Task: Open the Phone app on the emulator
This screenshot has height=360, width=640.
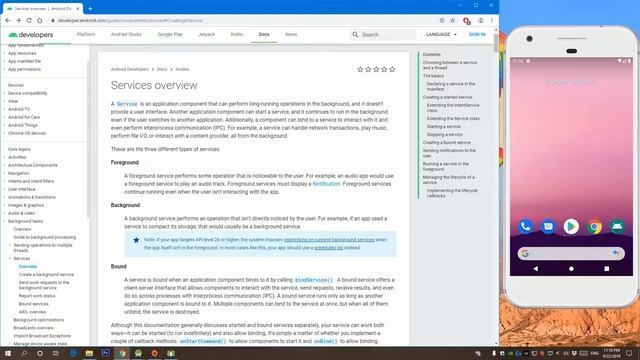Action: [525, 227]
